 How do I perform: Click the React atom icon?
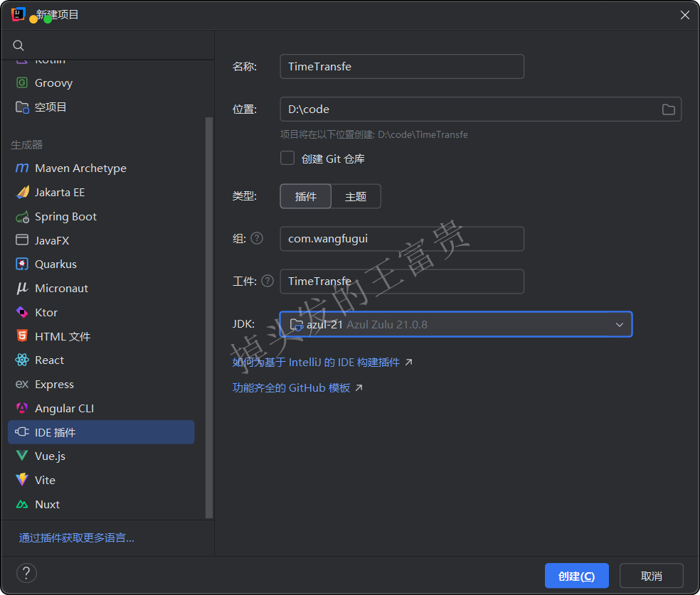(x=22, y=360)
